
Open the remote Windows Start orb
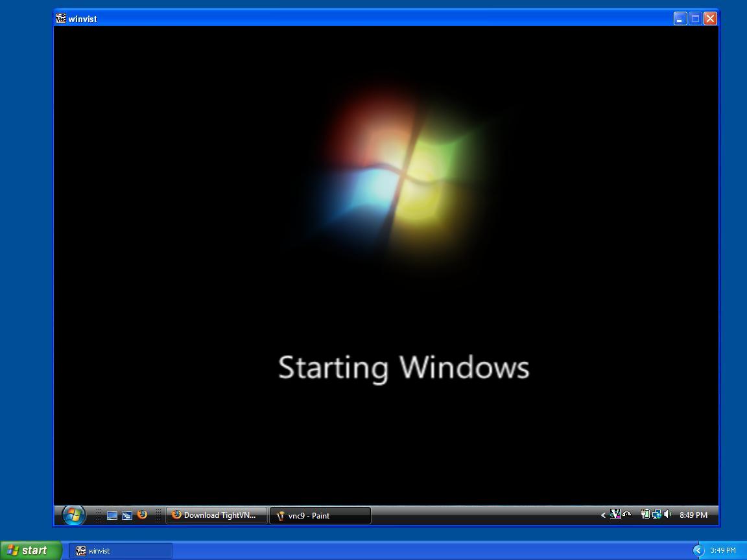(73, 515)
